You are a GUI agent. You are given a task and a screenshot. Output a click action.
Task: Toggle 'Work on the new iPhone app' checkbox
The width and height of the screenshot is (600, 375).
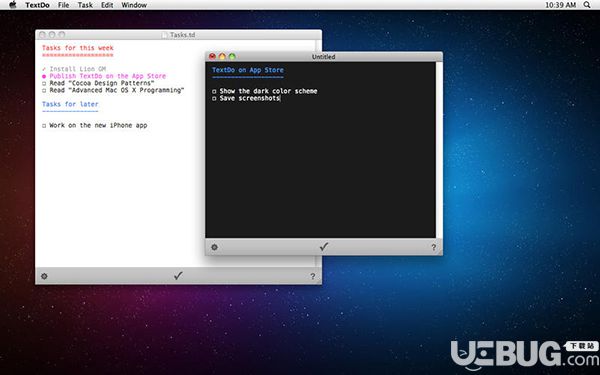click(44, 126)
